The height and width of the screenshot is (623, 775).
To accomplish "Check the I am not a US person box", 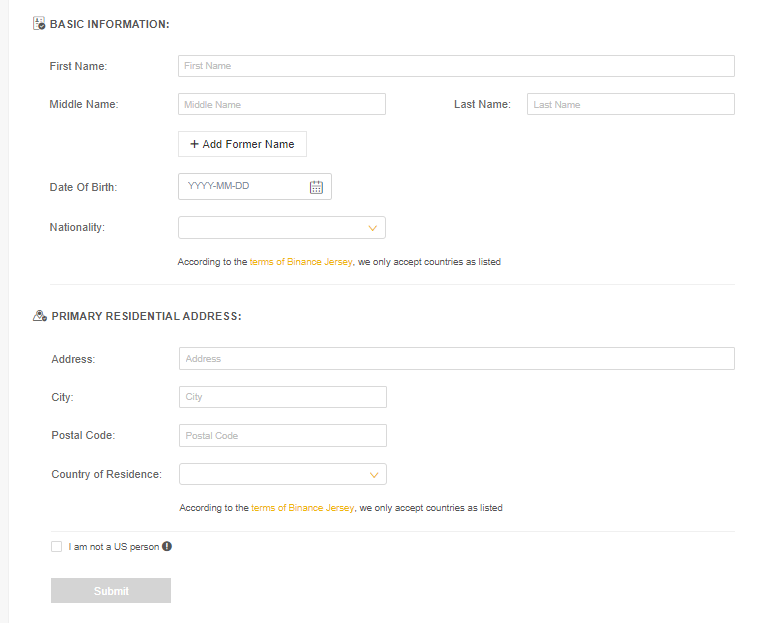I will click(56, 546).
